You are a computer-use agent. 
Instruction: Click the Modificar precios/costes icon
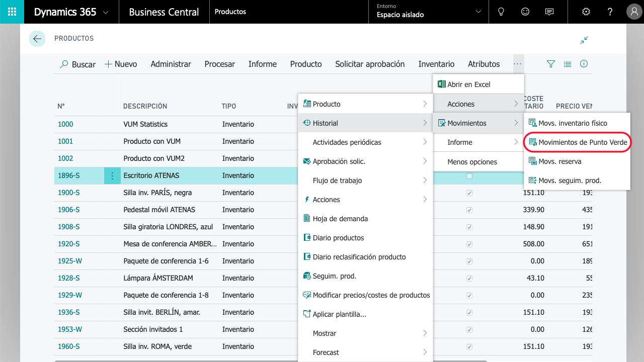[307, 295]
